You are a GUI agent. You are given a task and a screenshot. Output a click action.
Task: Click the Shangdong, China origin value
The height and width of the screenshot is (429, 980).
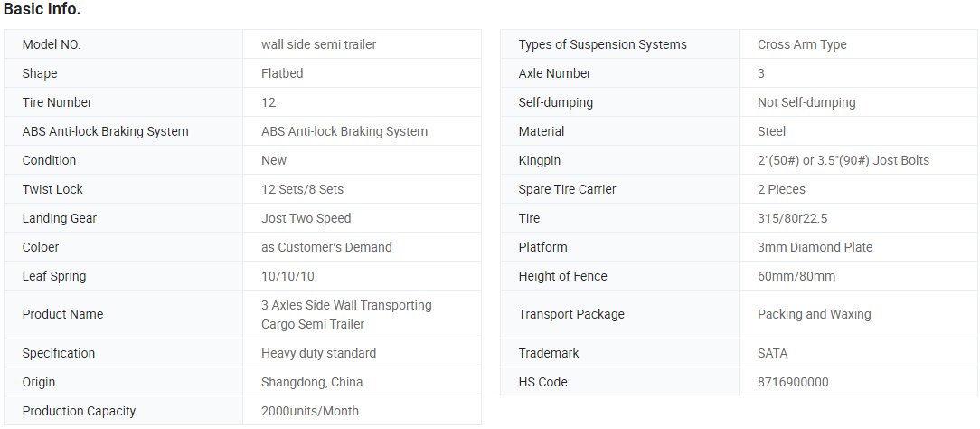(x=312, y=382)
